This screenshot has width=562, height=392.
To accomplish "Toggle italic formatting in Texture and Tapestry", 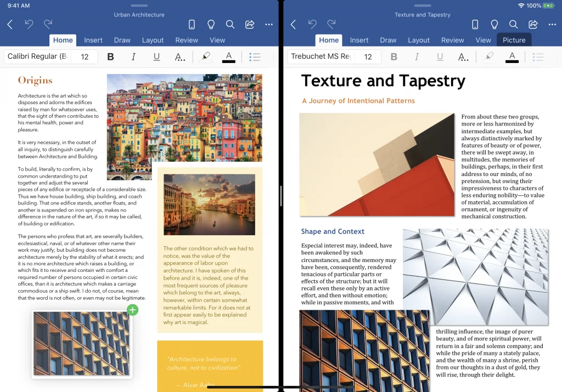I will (417, 56).
